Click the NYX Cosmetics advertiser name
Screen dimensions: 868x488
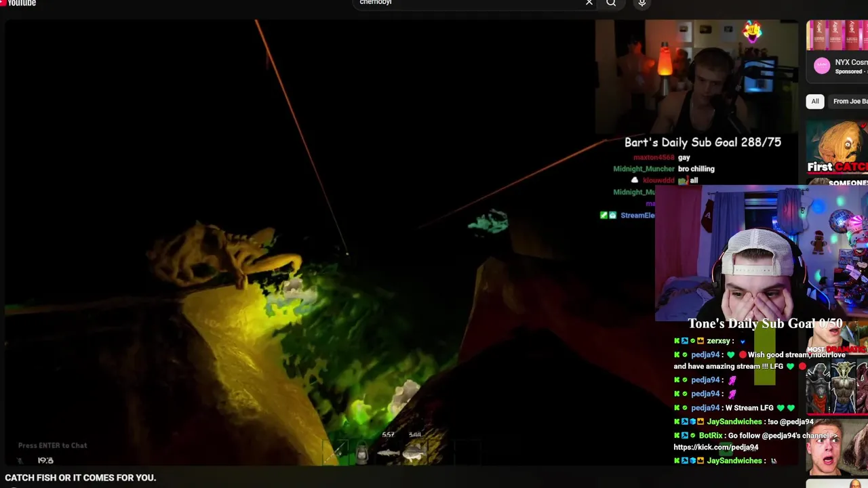851,62
